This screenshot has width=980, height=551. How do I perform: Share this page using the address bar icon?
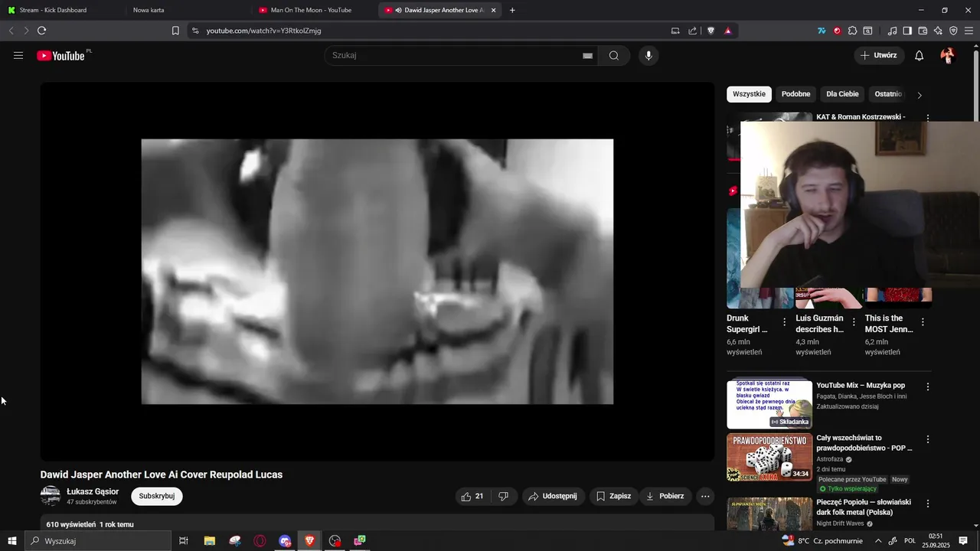pyautogui.click(x=693, y=31)
